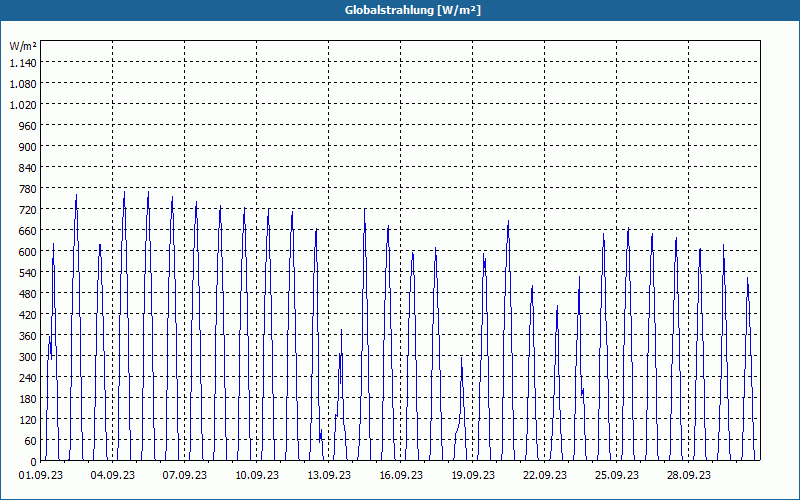Click the 720 y-axis label

pyautogui.click(x=28, y=210)
